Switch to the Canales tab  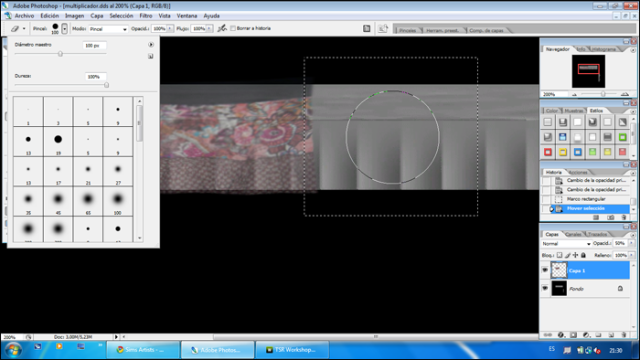[573, 234]
